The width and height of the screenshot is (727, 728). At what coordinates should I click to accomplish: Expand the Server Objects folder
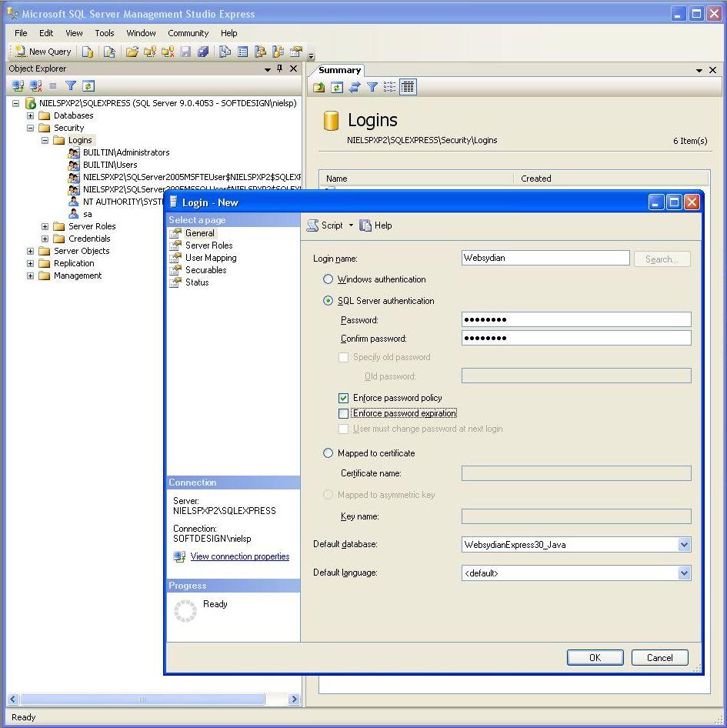point(30,251)
